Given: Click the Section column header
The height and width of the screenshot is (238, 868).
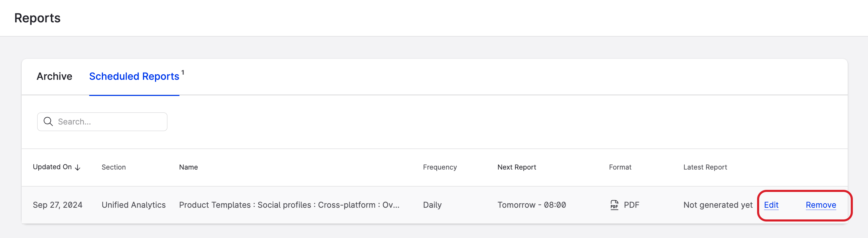Looking at the screenshot, I should tap(114, 167).
